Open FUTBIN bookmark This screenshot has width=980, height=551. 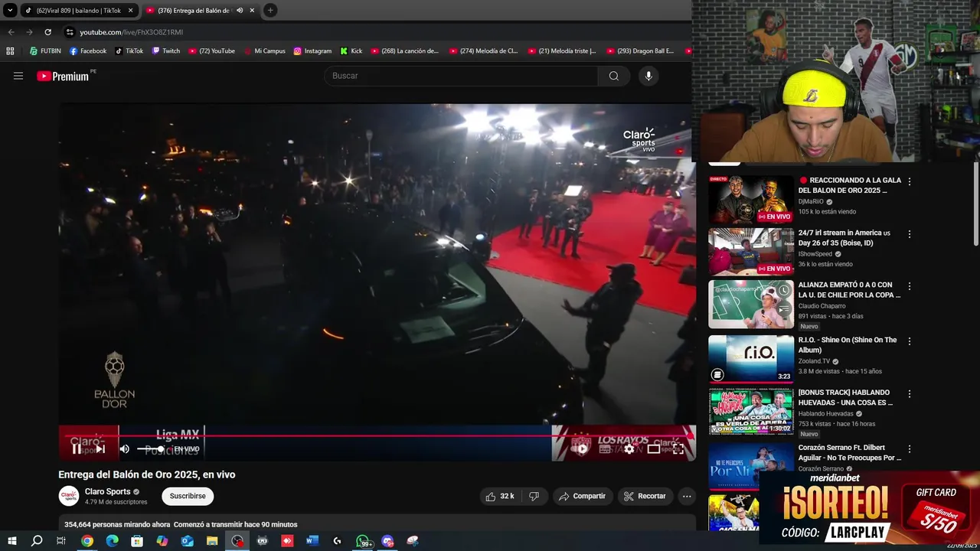(45, 51)
